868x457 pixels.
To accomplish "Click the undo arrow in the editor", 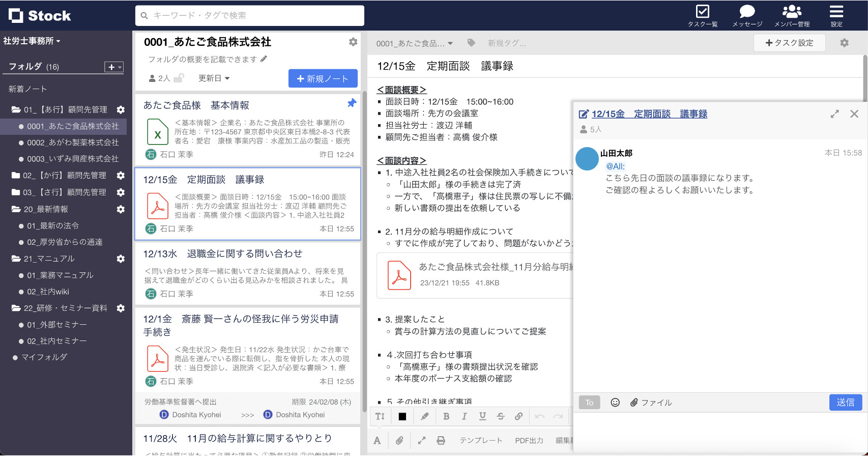I will click(x=540, y=416).
